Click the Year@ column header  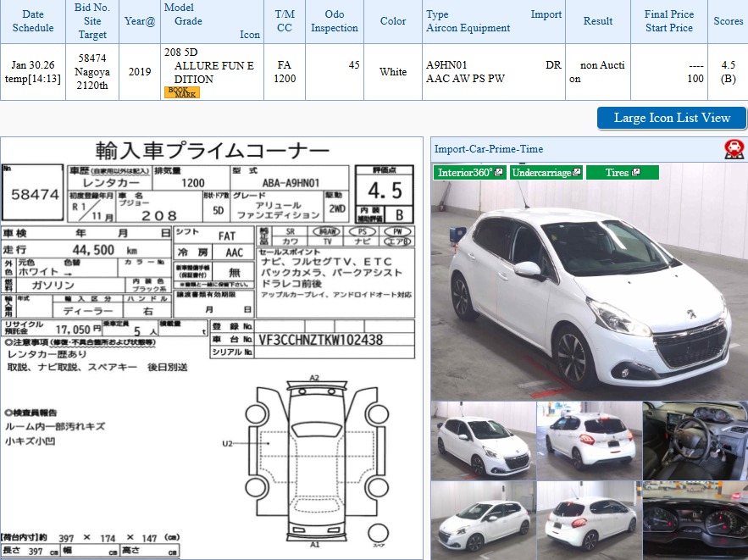click(140, 21)
